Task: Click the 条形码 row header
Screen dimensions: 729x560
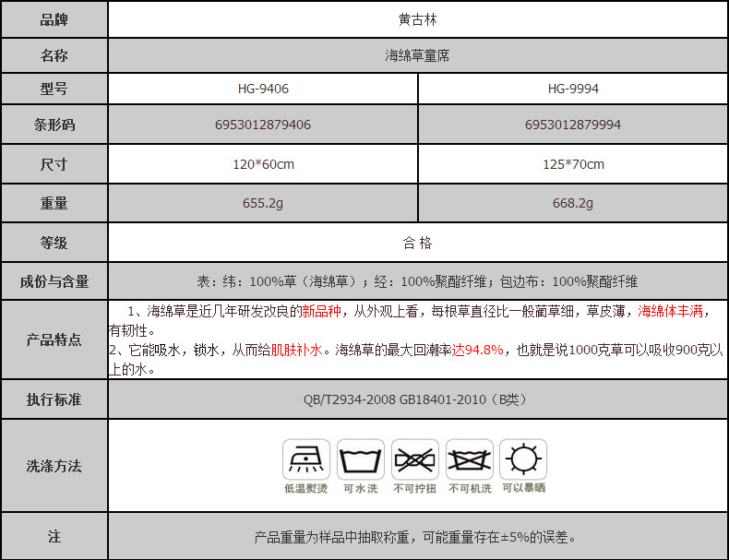Action: coord(54,125)
